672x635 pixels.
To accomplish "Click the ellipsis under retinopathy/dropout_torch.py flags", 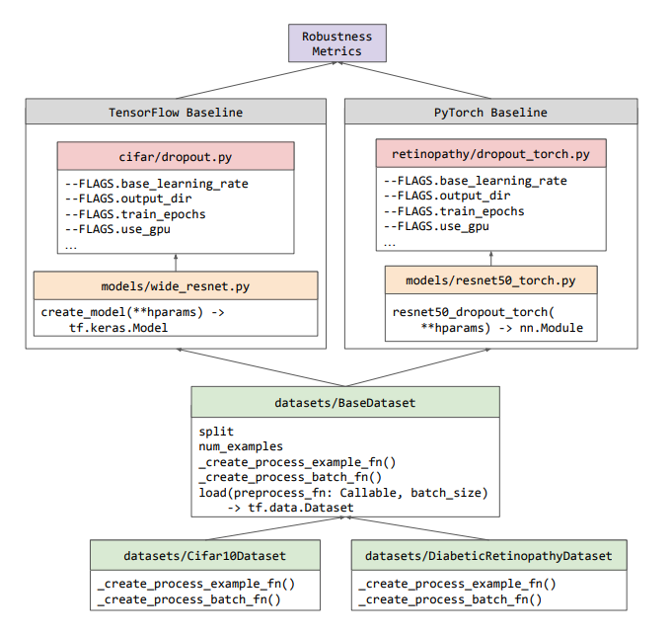I will [x=390, y=245].
